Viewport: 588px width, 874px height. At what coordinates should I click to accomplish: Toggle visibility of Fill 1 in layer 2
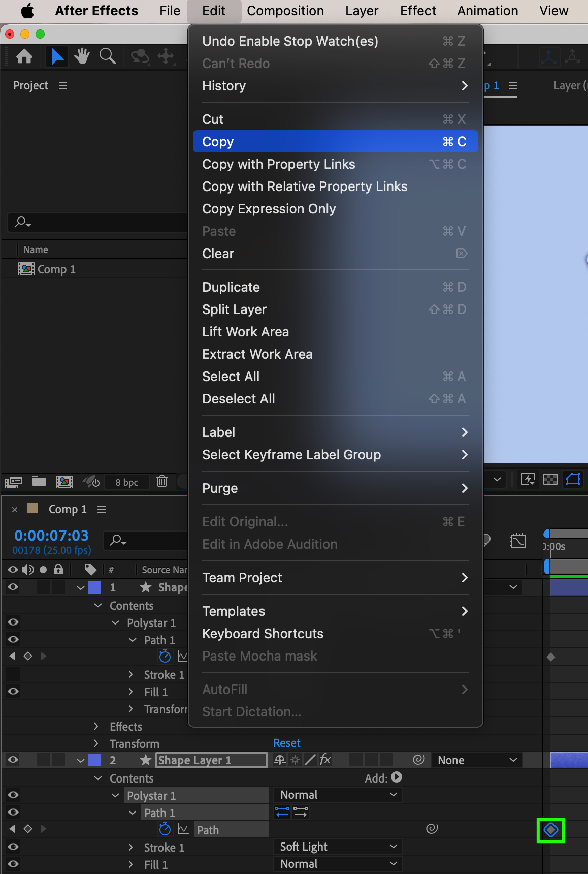pos(13,864)
